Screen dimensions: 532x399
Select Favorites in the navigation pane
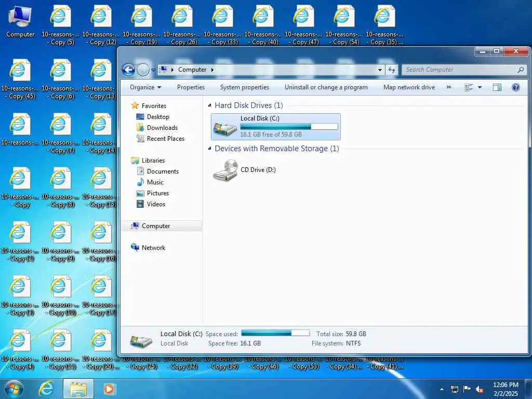[149, 106]
